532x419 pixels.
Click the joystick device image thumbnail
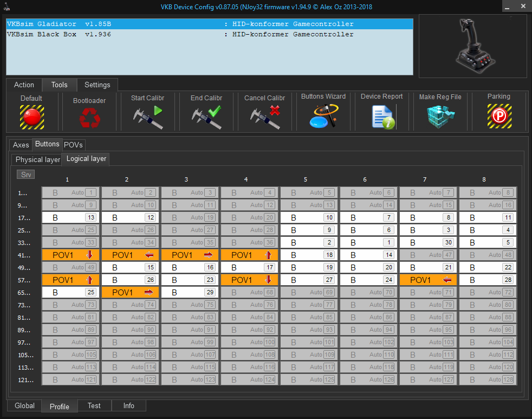click(x=472, y=46)
